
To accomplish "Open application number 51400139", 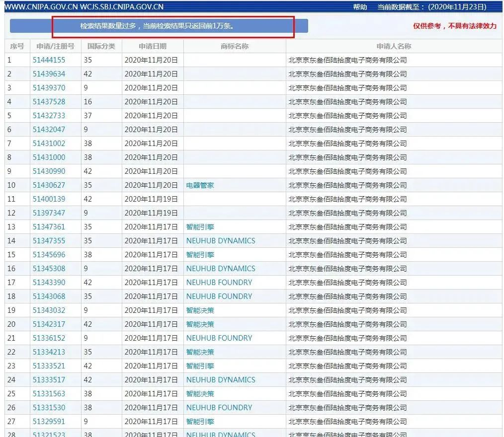I will click(x=49, y=199).
